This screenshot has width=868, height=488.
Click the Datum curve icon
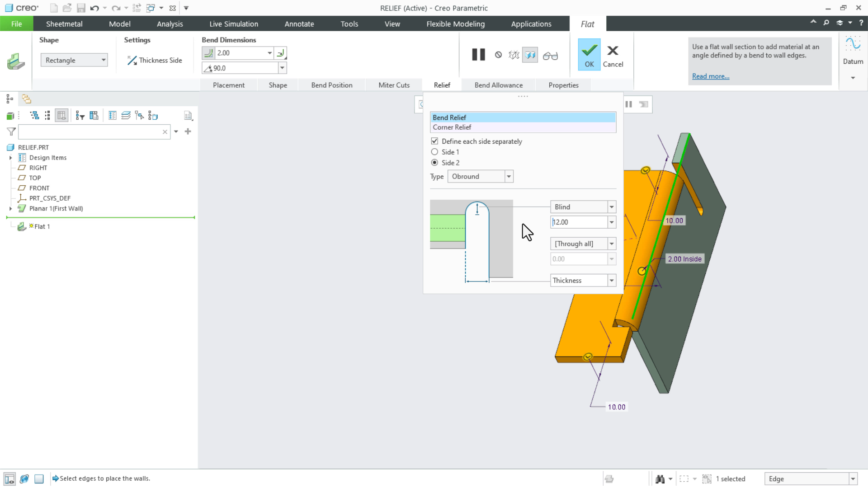(853, 45)
